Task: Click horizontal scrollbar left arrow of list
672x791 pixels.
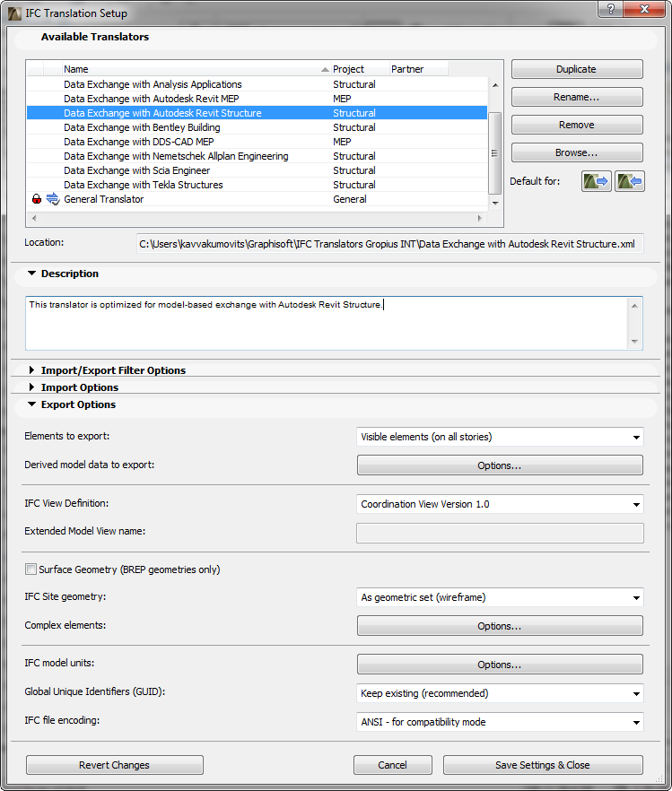Action: (34, 218)
